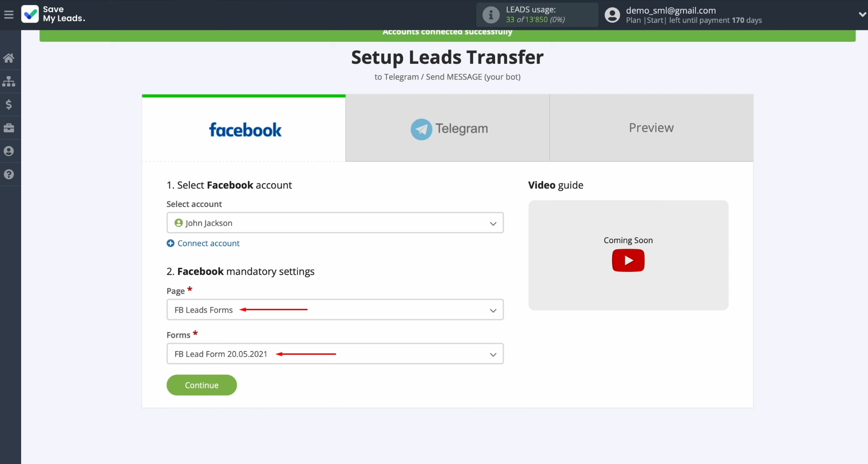Screen dimensions: 868x464
Task: Switch to the Telegram tab
Action: point(447,128)
